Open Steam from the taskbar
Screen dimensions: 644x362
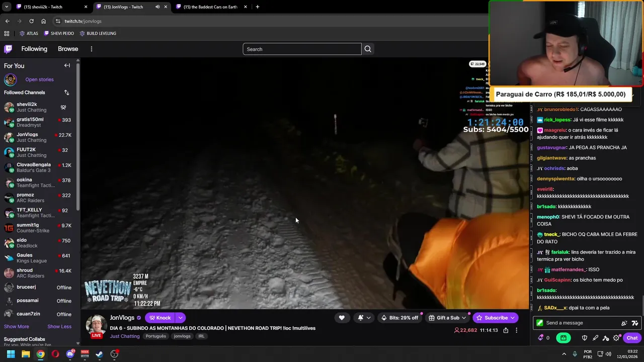click(x=100, y=354)
